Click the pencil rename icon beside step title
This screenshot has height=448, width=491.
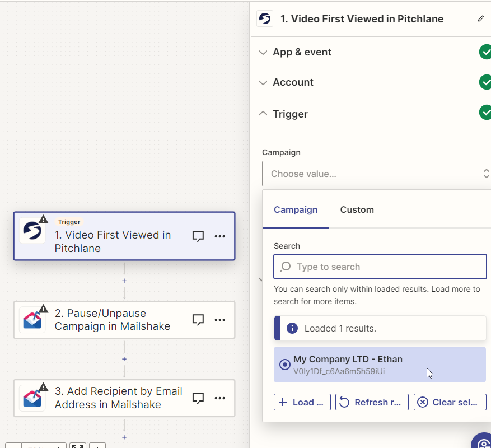pos(481,19)
